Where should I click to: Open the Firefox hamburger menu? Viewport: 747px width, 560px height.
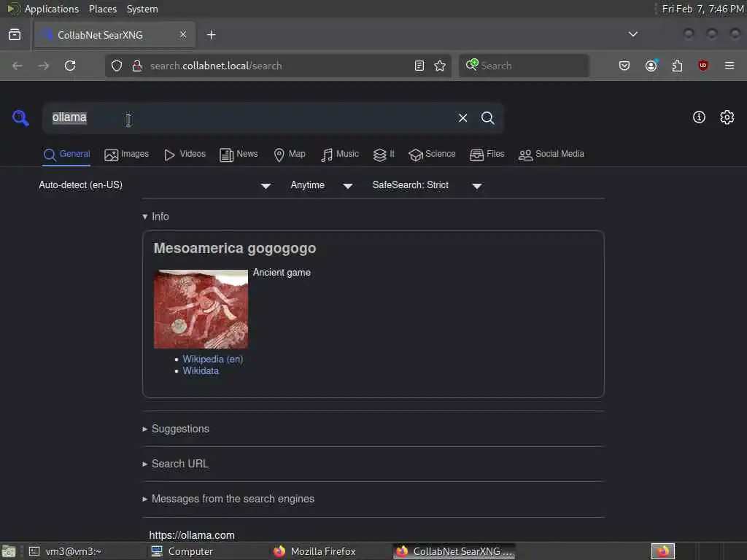point(729,66)
